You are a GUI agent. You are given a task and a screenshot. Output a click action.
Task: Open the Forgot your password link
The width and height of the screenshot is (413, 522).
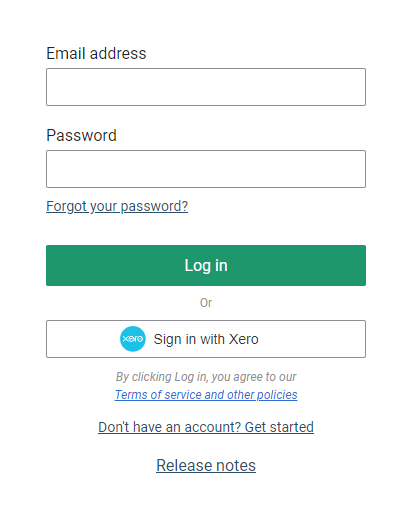point(117,206)
